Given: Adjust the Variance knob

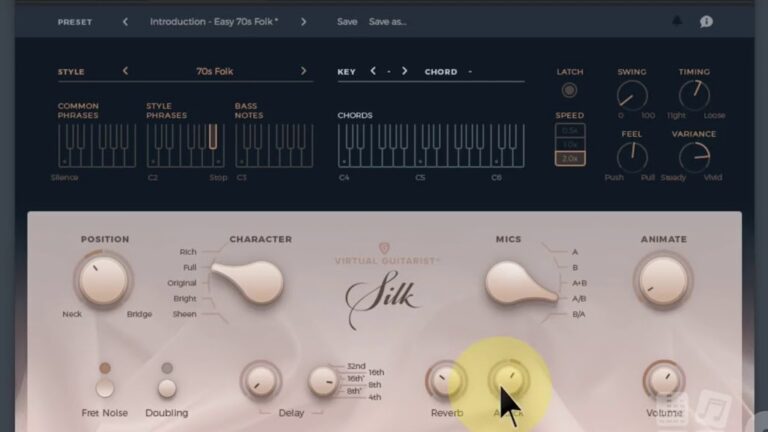Looking at the screenshot, I should [x=695, y=157].
